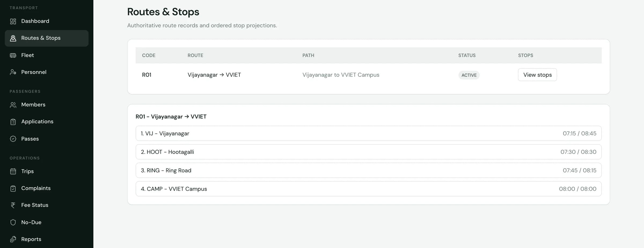Click the Routes & Stops page title
Image resolution: width=644 pixels, height=248 pixels.
pyautogui.click(x=163, y=12)
